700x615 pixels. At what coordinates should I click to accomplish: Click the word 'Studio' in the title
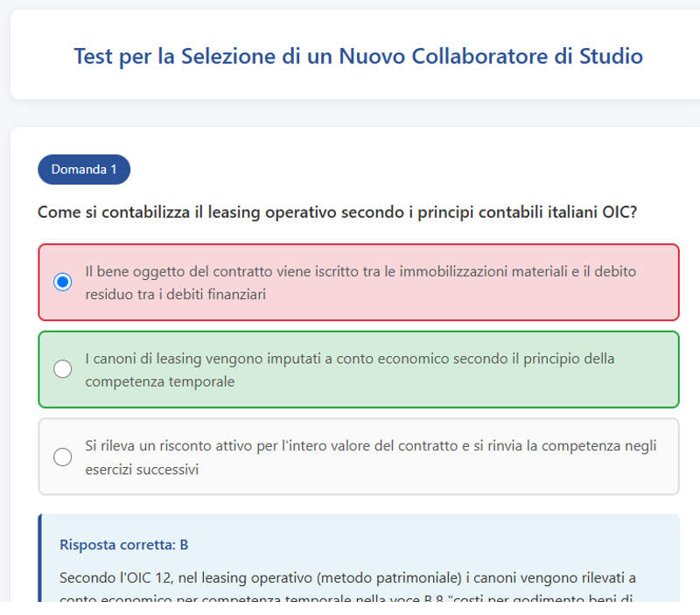611,56
